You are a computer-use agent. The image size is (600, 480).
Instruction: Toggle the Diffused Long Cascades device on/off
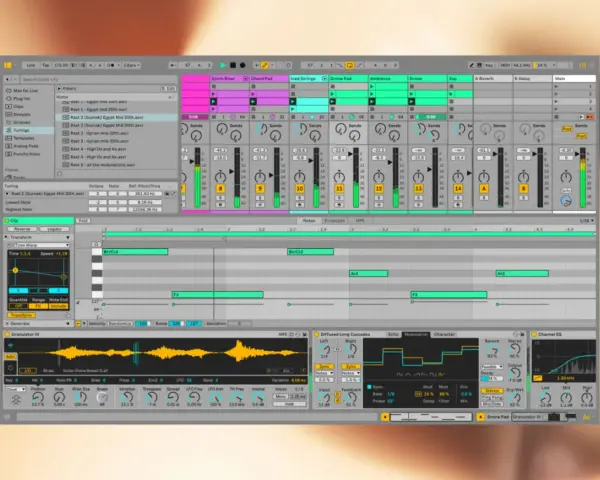pyautogui.click(x=317, y=335)
